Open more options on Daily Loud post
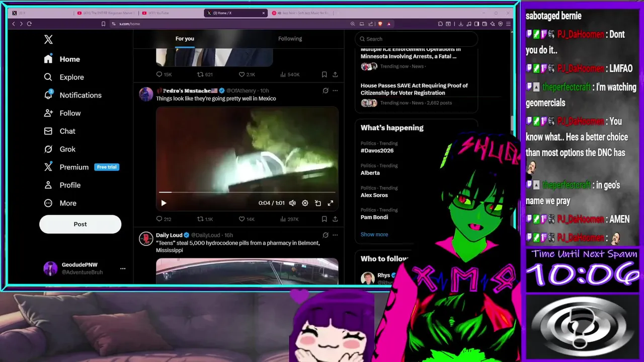644x362 pixels. point(335,235)
